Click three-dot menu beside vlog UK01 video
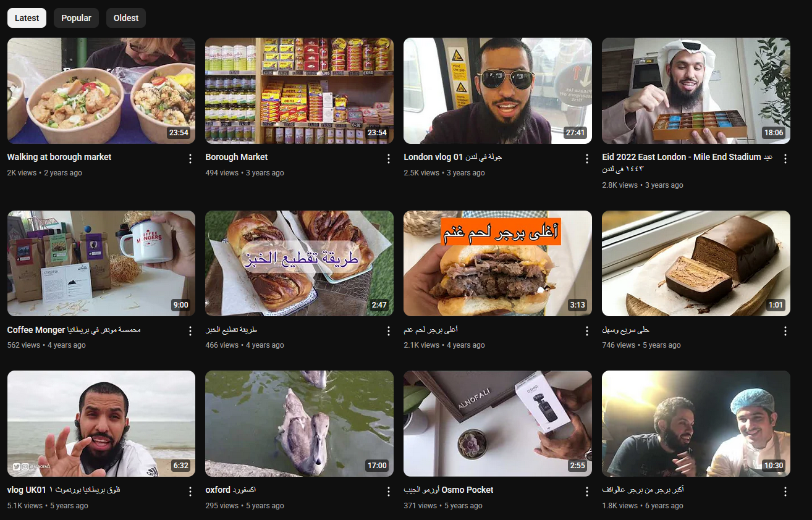 tap(190, 492)
